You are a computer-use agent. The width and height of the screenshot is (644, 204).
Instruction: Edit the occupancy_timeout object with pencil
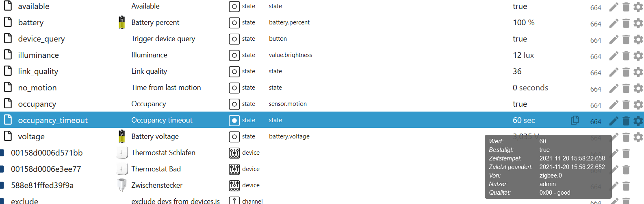(x=614, y=121)
